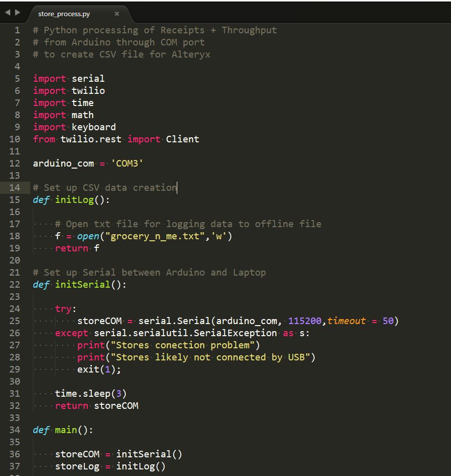Screen dimensions: 451x476
Task: Click the '# Set up CSV data creation' comment
Action: point(105,188)
